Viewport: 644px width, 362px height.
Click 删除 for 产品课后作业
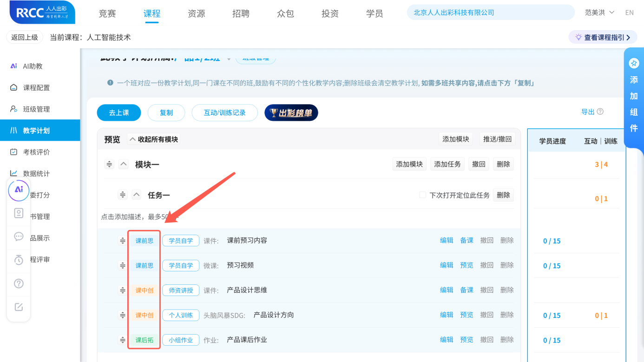click(x=507, y=340)
